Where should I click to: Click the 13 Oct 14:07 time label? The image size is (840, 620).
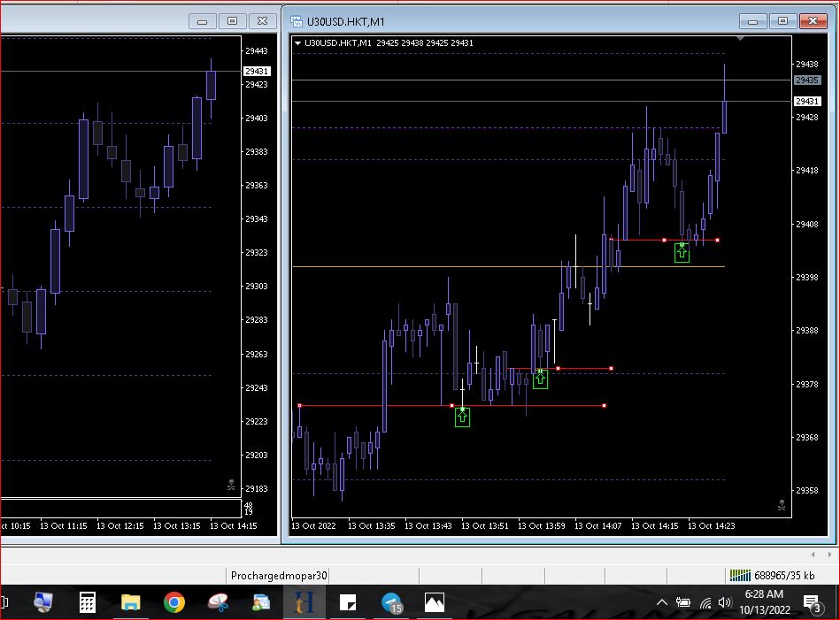(x=597, y=525)
